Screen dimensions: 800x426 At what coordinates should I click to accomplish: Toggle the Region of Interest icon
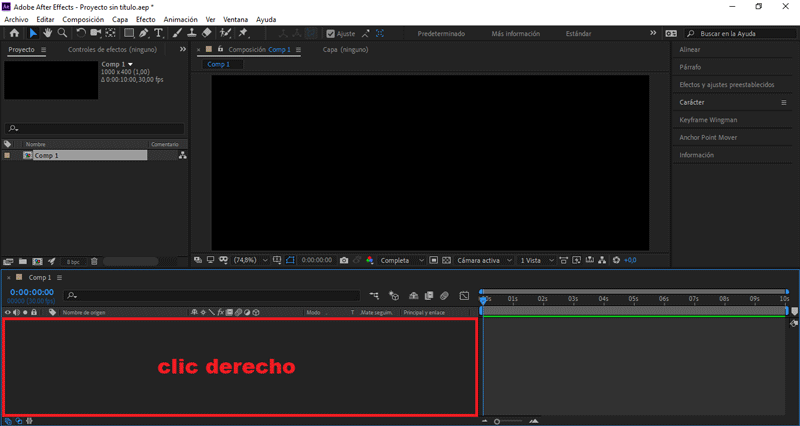tap(433, 260)
